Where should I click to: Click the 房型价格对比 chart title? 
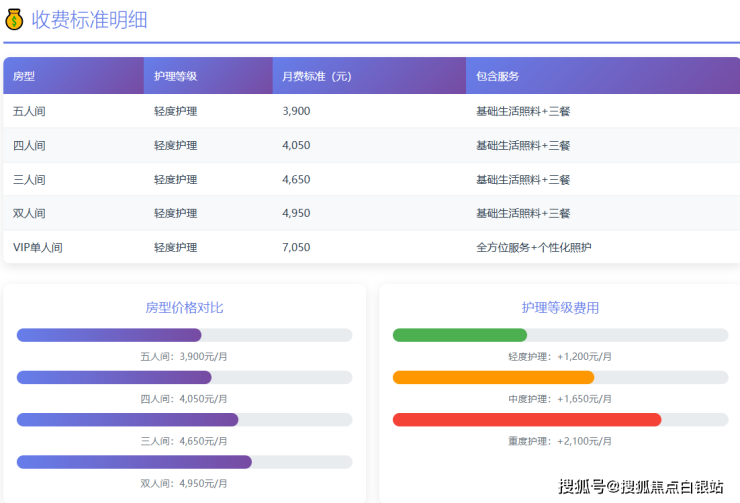point(184,308)
